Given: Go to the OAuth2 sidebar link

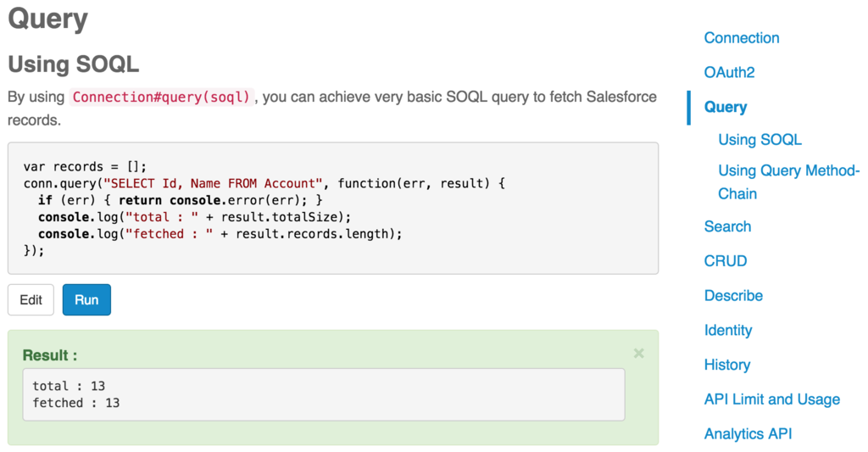Looking at the screenshot, I should tap(729, 73).
